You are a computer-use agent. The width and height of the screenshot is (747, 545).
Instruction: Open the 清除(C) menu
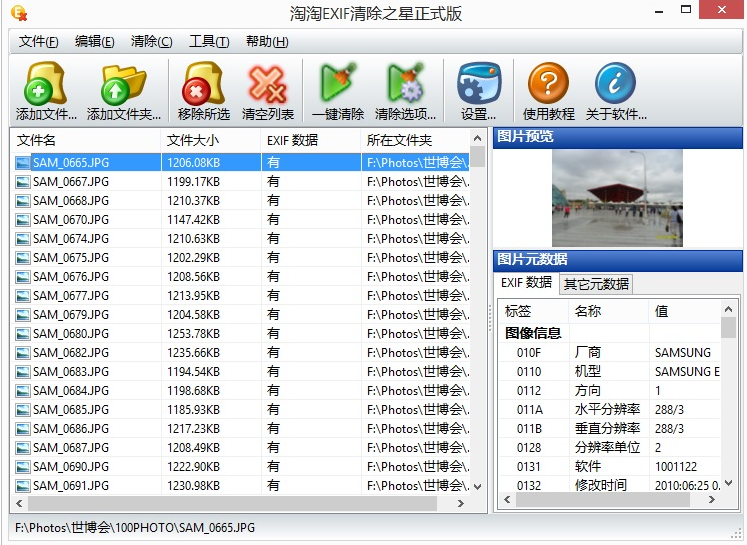(151, 42)
